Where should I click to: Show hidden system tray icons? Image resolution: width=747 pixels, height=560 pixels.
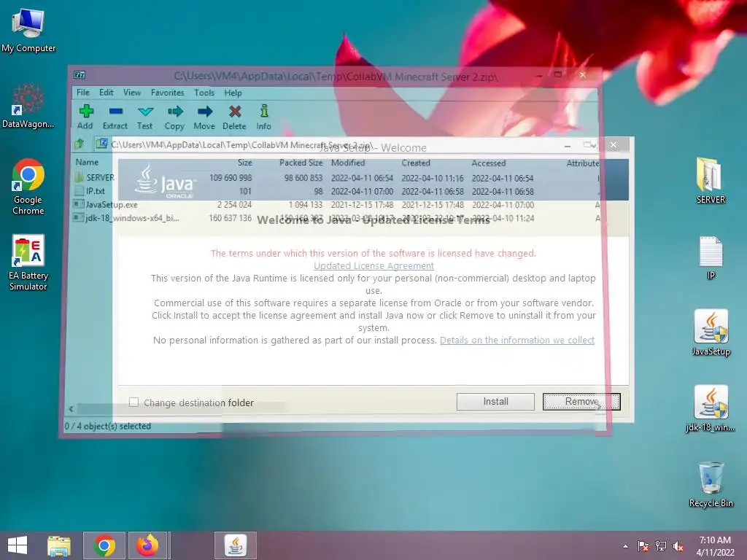[x=625, y=546]
